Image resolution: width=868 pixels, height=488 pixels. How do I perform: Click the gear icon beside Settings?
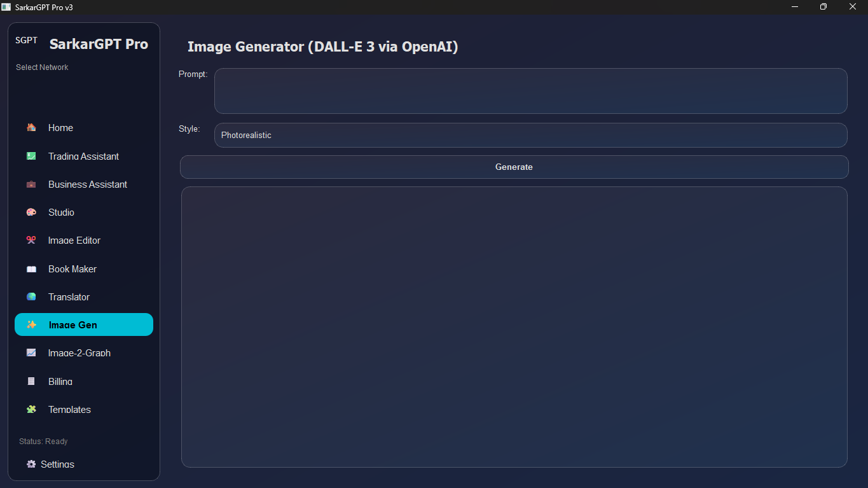[x=31, y=464]
